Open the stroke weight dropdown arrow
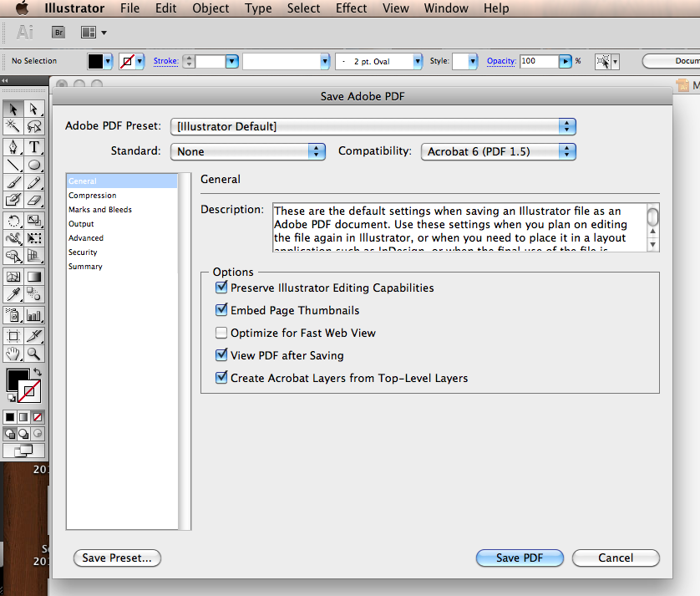This screenshot has height=596, width=700. pos(231,61)
